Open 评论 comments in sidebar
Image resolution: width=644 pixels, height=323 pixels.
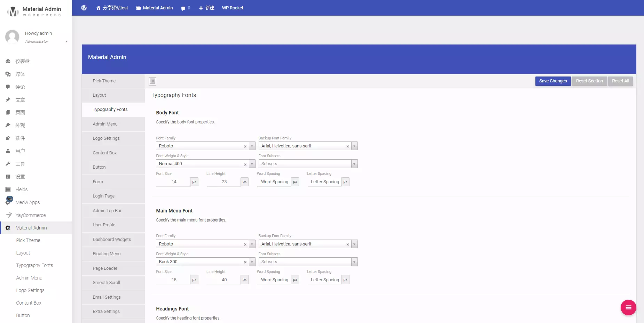pos(36,87)
